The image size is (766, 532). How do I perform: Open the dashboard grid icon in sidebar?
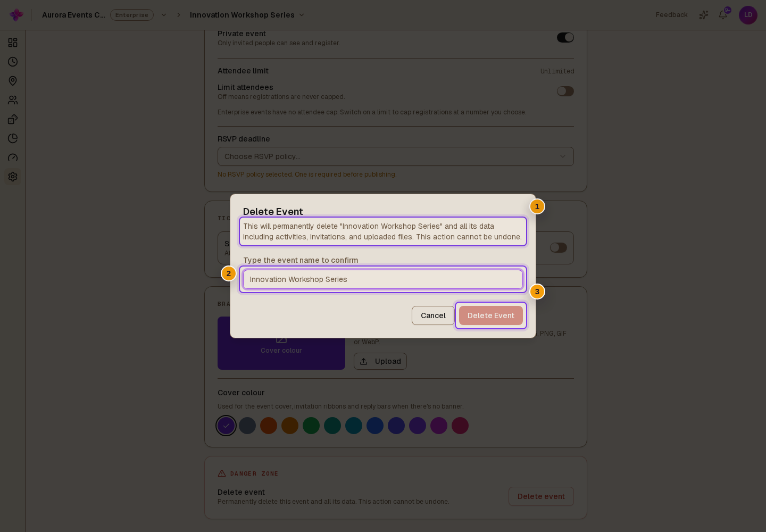pyautogui.click(x=13, y=43)
